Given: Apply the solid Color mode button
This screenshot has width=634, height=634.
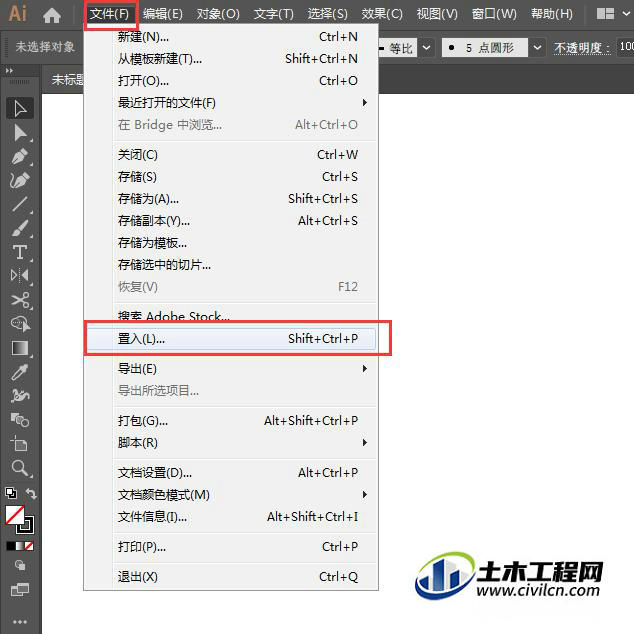Looking at the screenshot, I should tap(11, 546).
